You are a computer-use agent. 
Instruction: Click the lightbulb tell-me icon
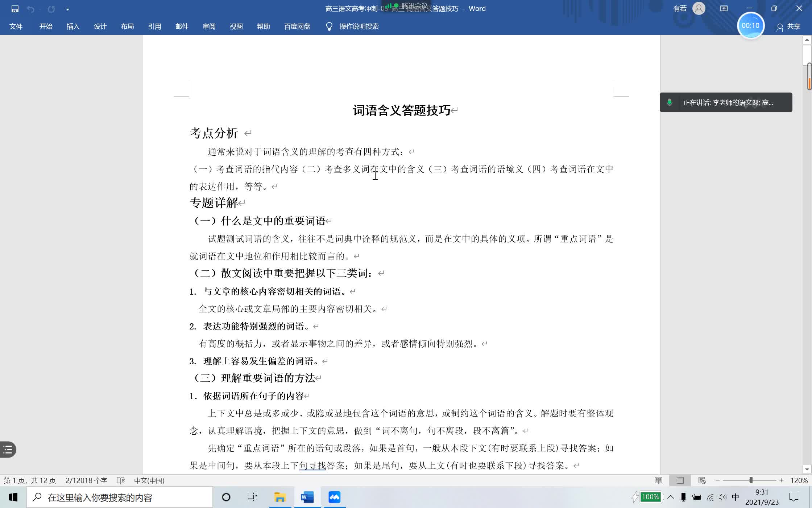click(x=329, y=26)
